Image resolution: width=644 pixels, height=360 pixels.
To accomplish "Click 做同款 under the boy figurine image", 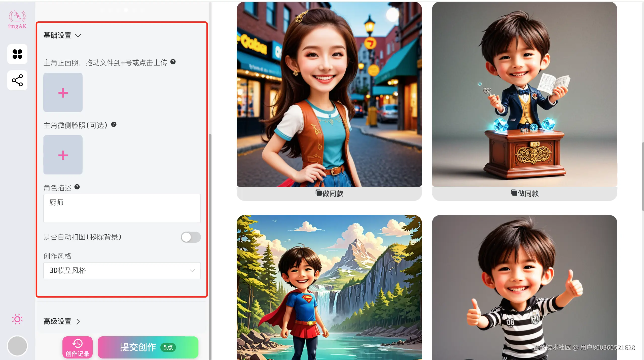I will tap(524, 193).
